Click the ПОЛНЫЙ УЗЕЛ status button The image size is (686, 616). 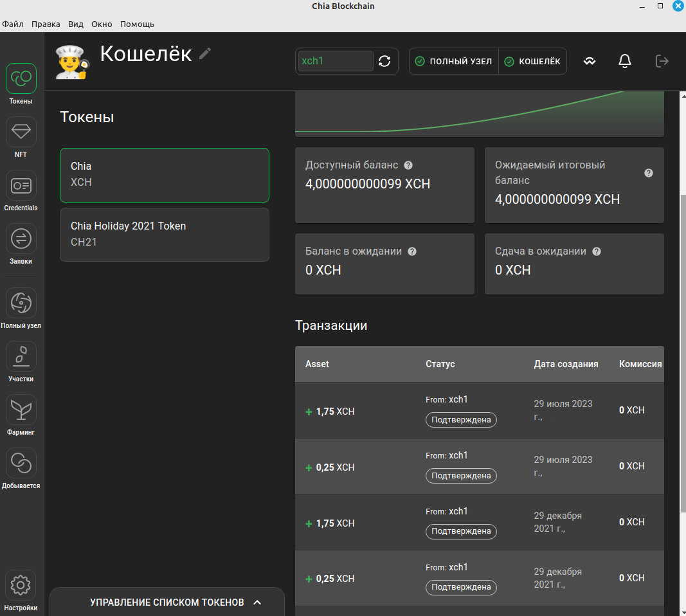pos(454,61)
